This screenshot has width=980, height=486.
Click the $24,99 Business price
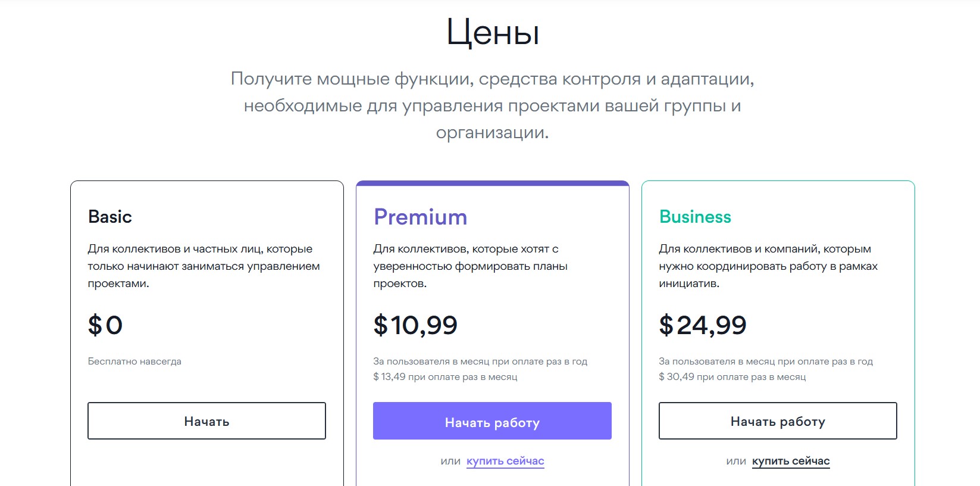(x=702, y=325)
